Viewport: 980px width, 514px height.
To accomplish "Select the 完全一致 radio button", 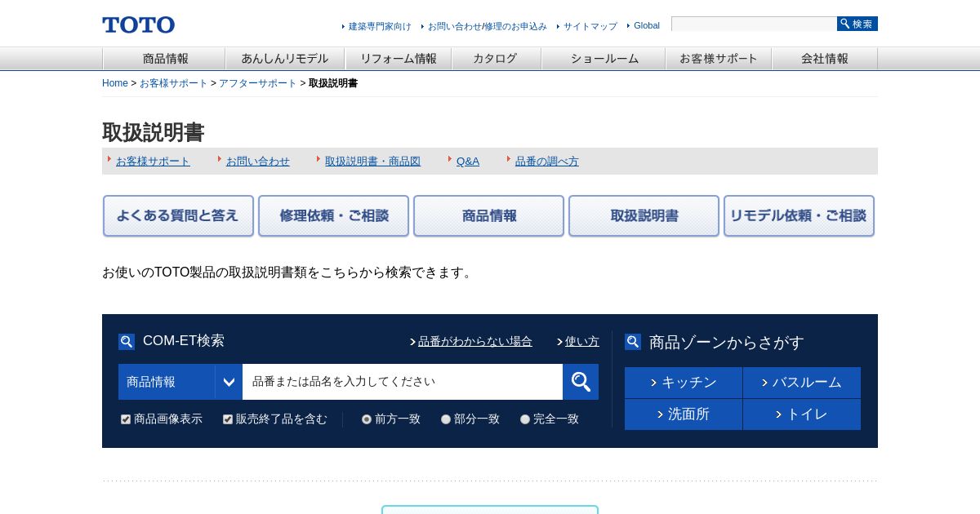I will pyautogui.click(x=525, y=419).
